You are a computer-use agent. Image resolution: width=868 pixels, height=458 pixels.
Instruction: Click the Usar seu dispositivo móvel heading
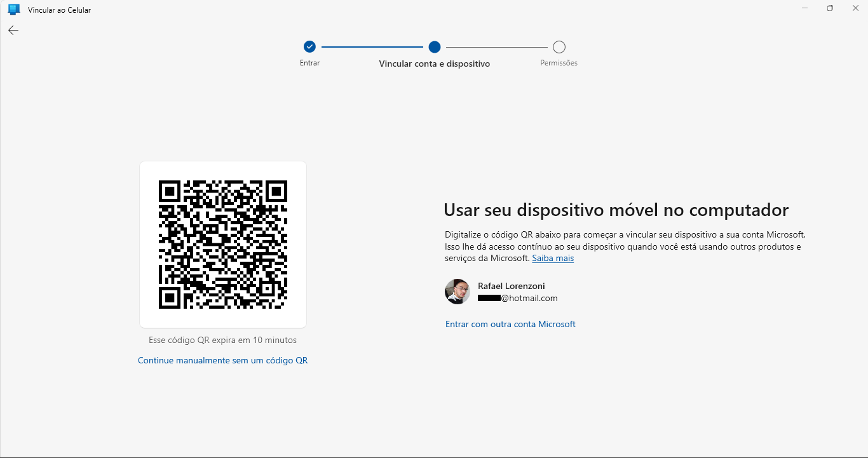point(616,210)
